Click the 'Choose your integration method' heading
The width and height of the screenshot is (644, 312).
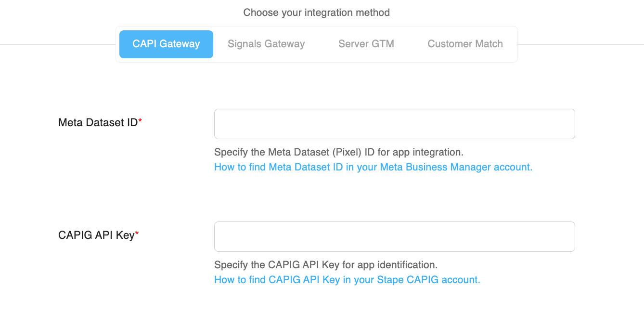tap(317, 13)
